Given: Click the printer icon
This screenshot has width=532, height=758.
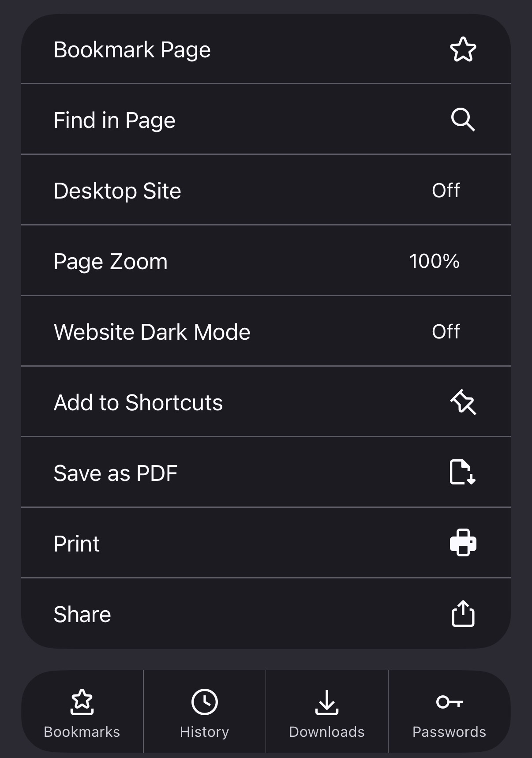Looking at the screenshot, I should 463,543.
